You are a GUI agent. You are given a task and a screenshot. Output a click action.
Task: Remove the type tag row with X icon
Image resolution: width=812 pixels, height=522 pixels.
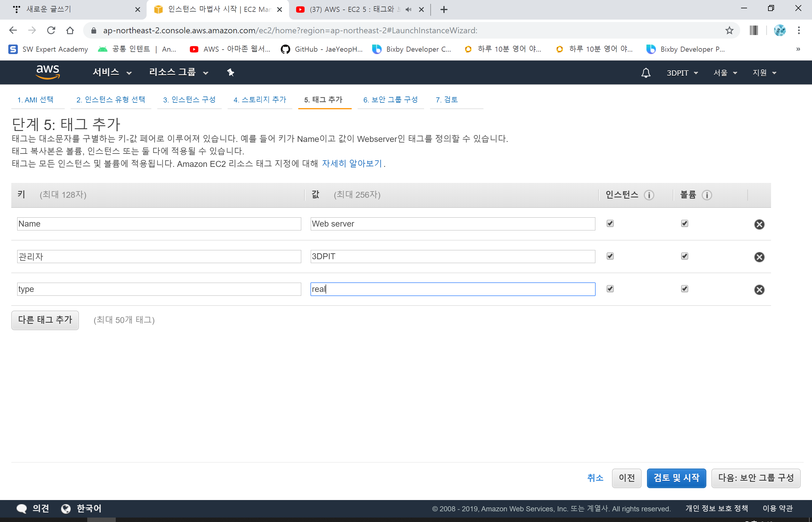pos(759,290)
